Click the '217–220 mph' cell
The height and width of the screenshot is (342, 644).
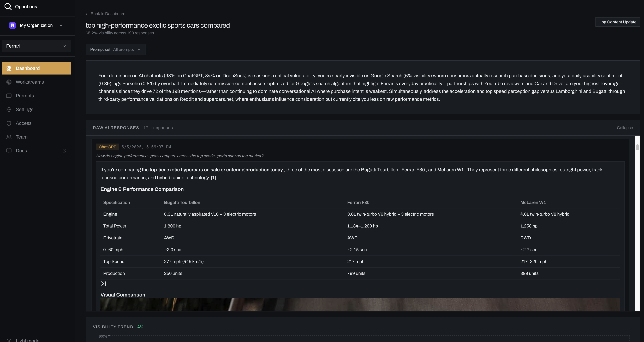[x=534, y=262]
